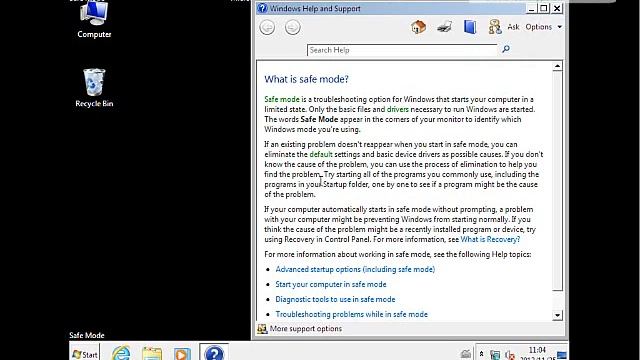Open Windows Media Player from the taskbar

click(182, 353)
